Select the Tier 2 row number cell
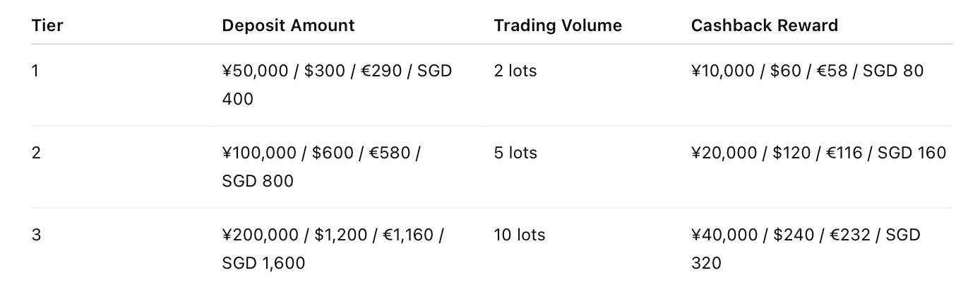The width and height of the screenshot is (980, 297). [x=36, y=153]
